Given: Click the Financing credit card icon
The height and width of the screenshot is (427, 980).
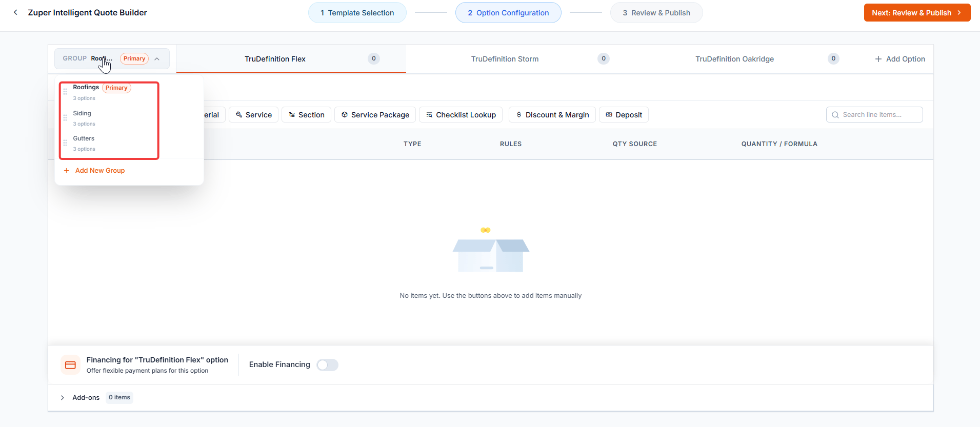Looking at the screenshot, I should point(71,365).
